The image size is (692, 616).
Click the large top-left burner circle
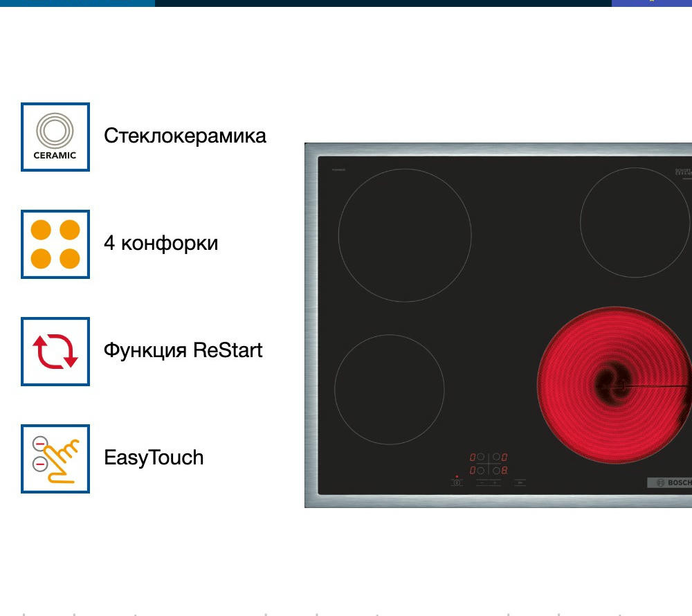[405, 235]
